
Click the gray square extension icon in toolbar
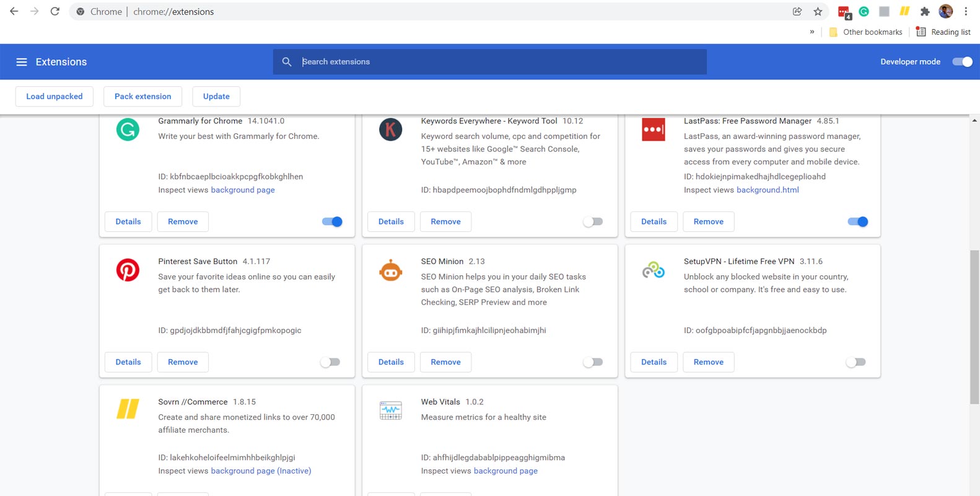884,11
